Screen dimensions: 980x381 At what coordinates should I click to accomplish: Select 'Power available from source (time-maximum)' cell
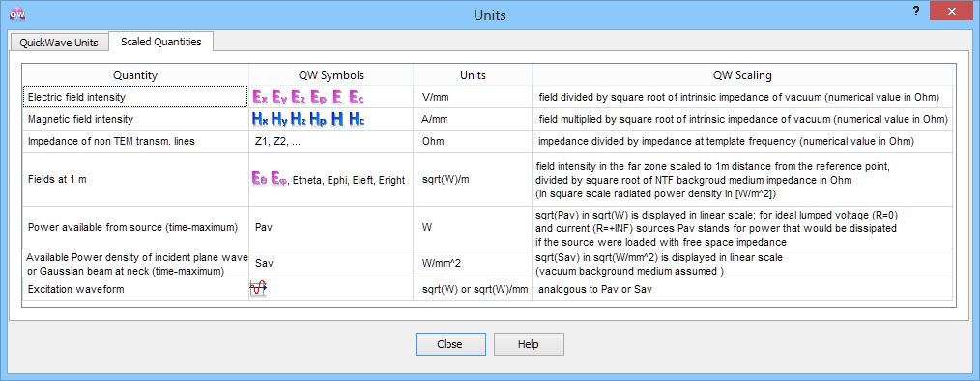(135, 227)
